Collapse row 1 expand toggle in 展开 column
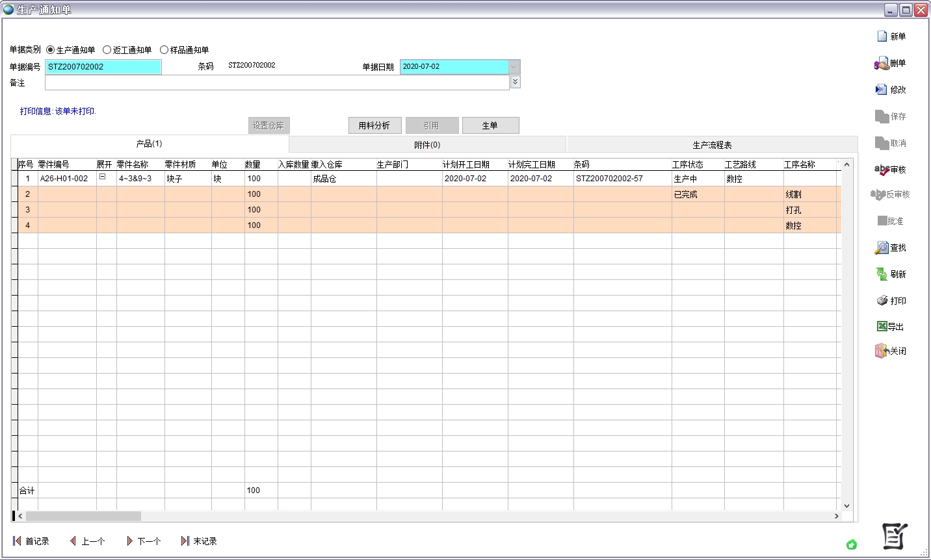The image size is (931, 560). [103, 177]
